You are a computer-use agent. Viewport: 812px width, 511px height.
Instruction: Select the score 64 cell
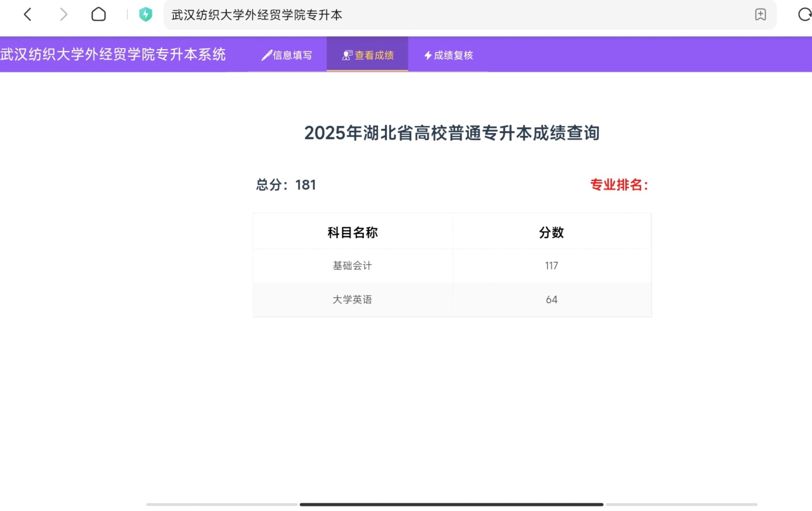[x=552, y=300]
